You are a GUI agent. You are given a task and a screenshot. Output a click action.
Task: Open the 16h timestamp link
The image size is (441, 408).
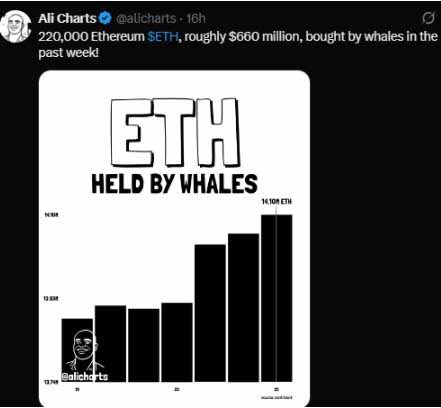coord(196,19)
